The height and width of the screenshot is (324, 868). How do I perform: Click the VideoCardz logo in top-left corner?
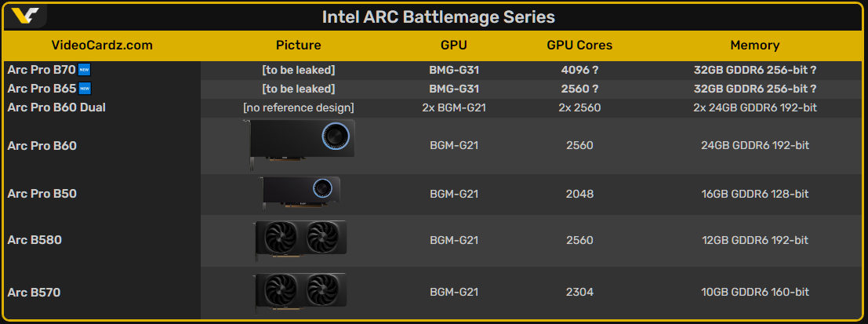tap(24, 16)
